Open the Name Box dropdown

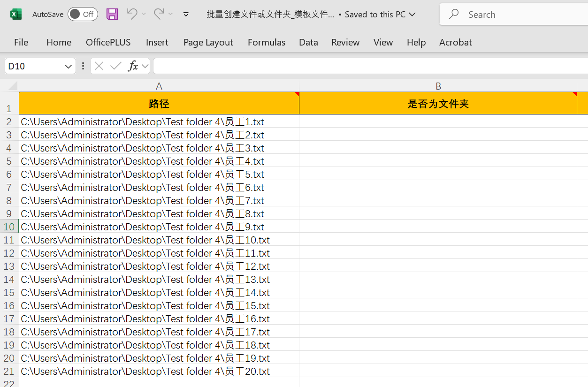(67, 66)
